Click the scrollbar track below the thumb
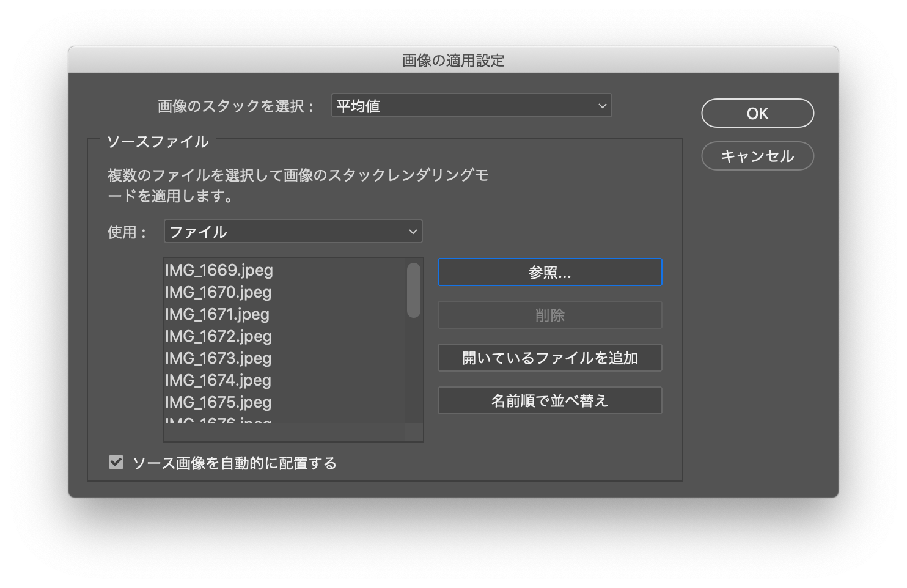 [414, 373]
